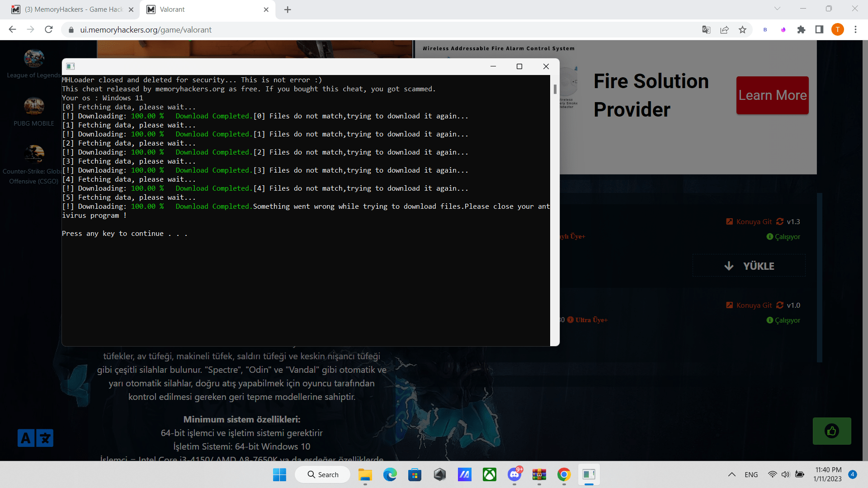Switch ENG input language

click(751, 474)
